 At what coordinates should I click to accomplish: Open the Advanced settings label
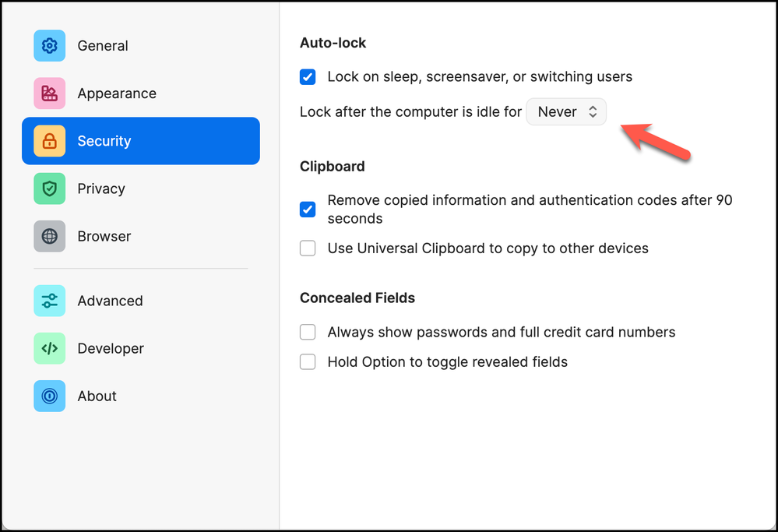click(110, 301)
